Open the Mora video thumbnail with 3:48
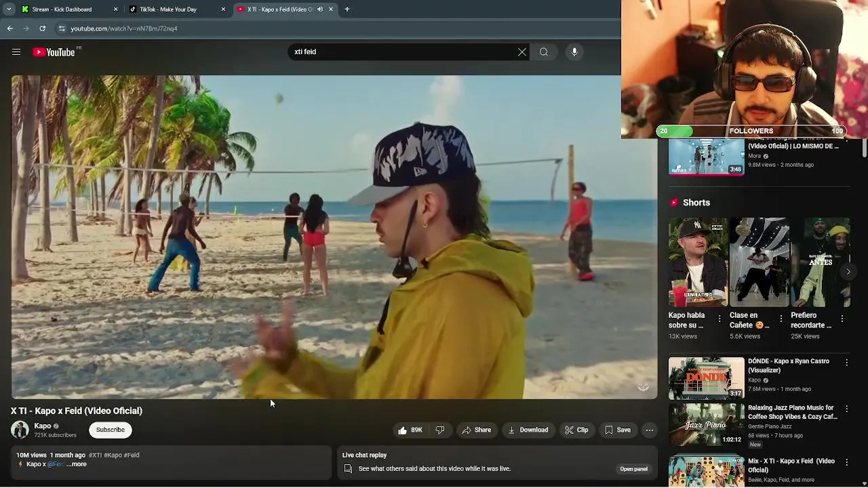The image size is (868, 488). pyautogui.click(x=707, y=157)
